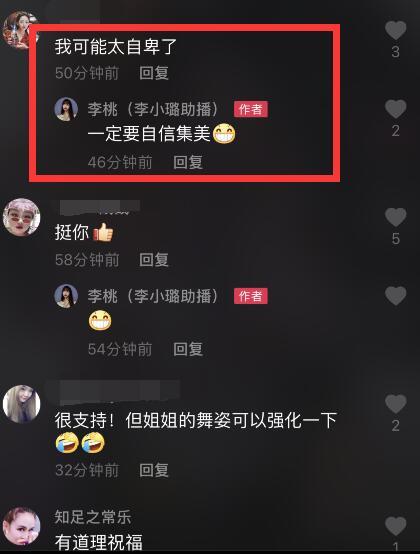Like author's grinning emoji reply
This screenshot has height=554, width=420.
[396, 296]
